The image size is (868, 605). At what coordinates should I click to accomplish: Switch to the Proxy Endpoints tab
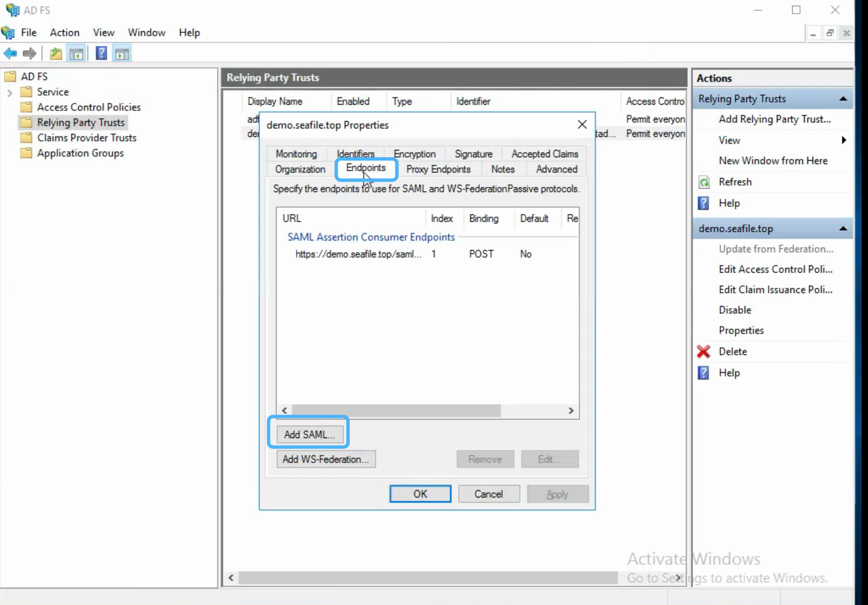(x=438, y=169)
